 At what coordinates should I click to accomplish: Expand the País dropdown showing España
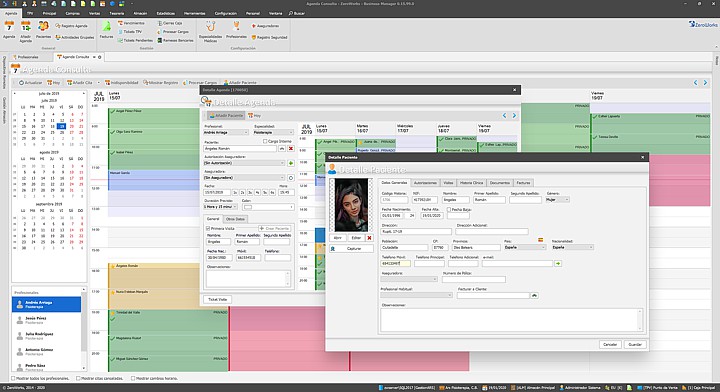tap(525, 247)
